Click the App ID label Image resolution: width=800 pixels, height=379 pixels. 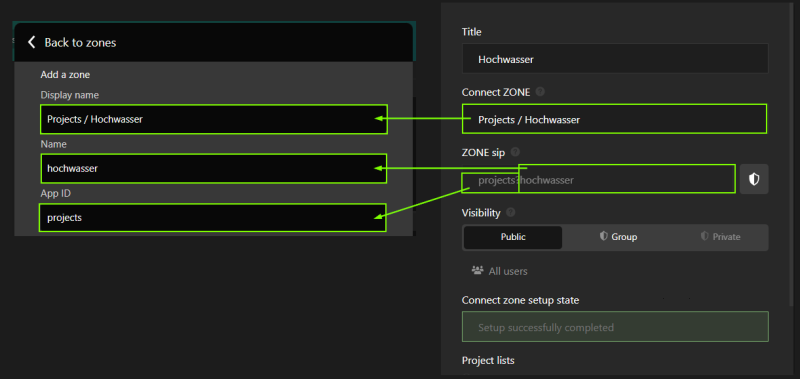pyautogui.click(x=56, y=193)
